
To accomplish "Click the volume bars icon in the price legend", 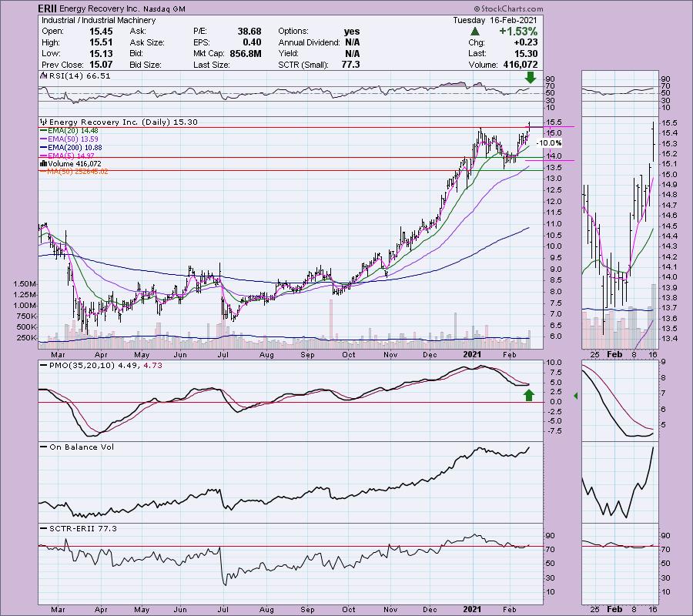I will point(44,164).
